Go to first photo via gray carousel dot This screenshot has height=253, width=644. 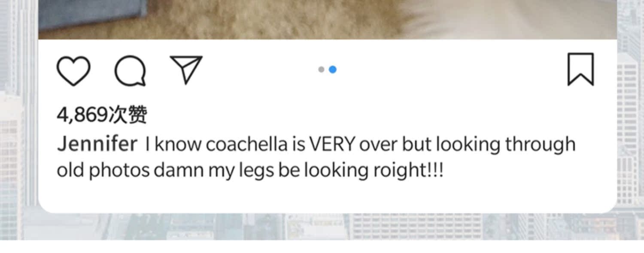pos(321,70)
